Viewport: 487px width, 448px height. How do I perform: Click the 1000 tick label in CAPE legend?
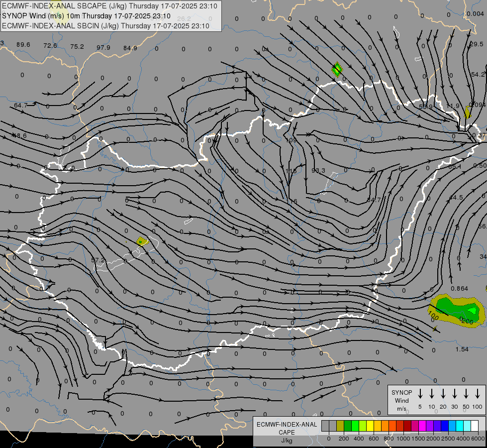403,439
